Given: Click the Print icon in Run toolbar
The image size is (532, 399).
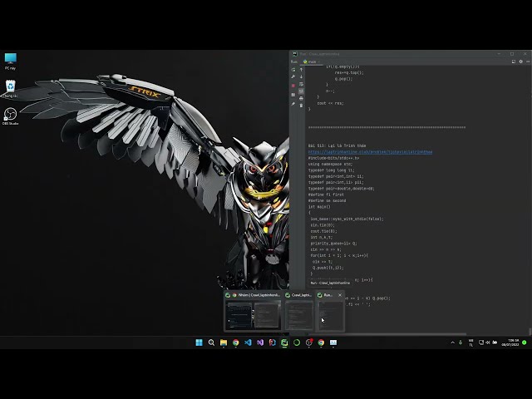Looking at the screenshot, I should pyautogui.click(x=301, y=98).
